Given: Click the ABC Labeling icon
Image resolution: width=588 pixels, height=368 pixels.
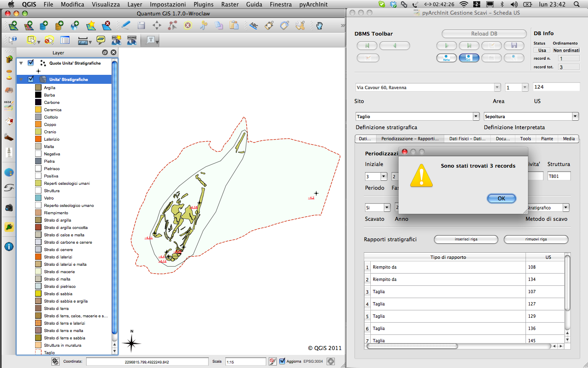Looking at the screenshot, I should pos(254,26).
